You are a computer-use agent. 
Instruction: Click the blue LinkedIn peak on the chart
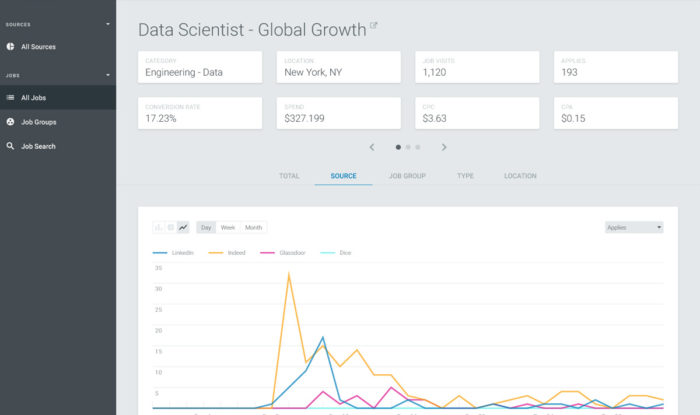pos(323,338)
